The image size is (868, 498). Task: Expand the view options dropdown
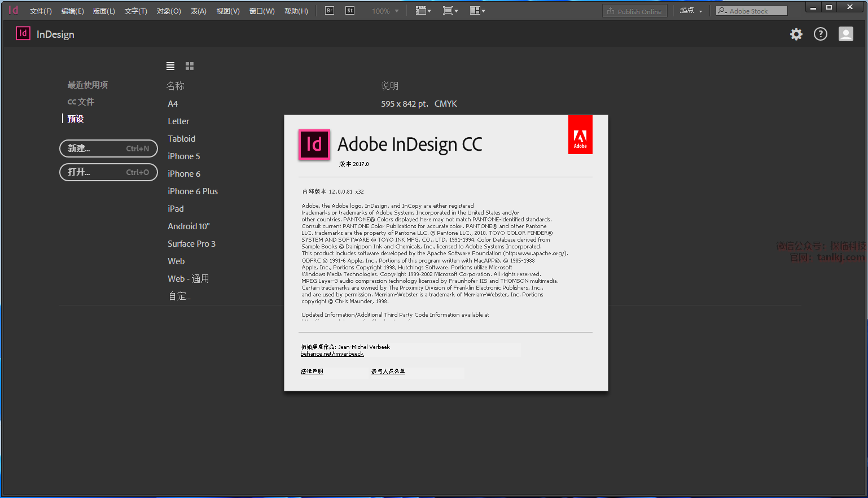pos(423,11)
